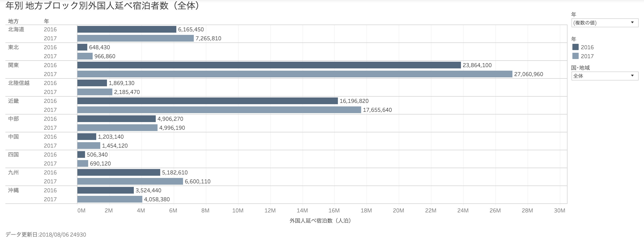This screenshot has height=241, width=644.
Task: Select the 関東 2017 bar
Action: coord(294,74)
